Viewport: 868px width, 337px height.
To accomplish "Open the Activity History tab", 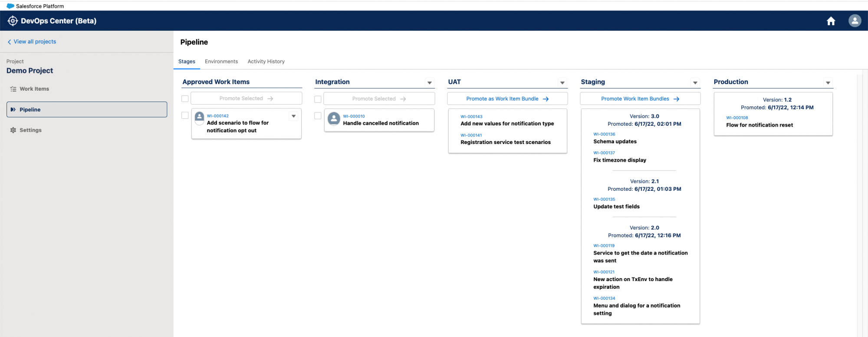I will [x=266, y=62].
